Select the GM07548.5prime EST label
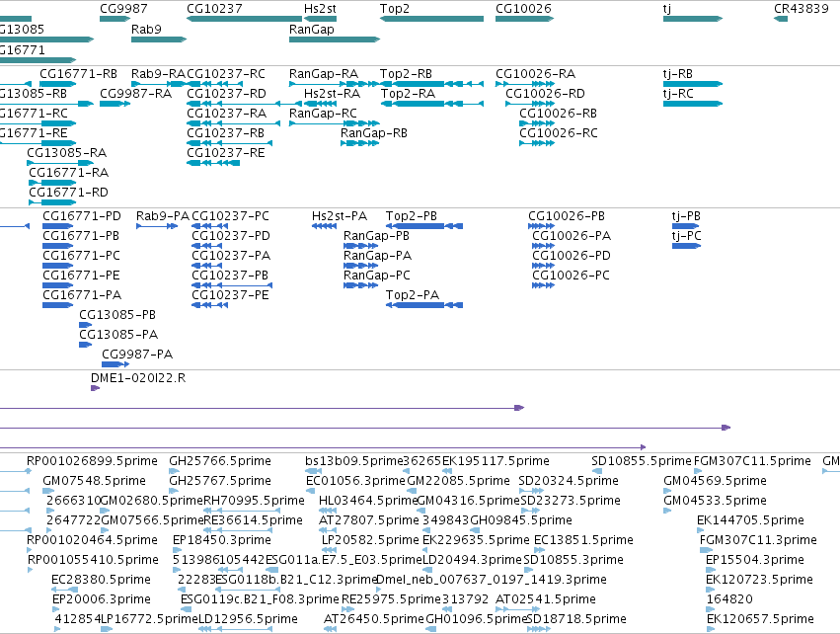 95,481
